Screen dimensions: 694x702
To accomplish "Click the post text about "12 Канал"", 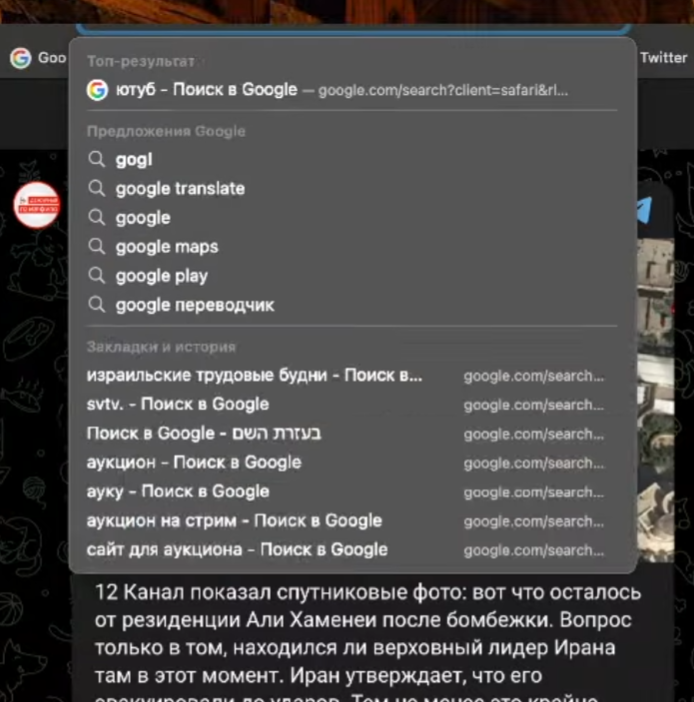I will 367,640.
